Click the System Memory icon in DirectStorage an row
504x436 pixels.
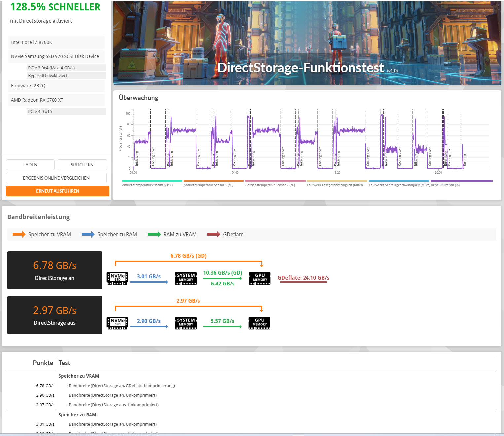[x=186, y=278]
